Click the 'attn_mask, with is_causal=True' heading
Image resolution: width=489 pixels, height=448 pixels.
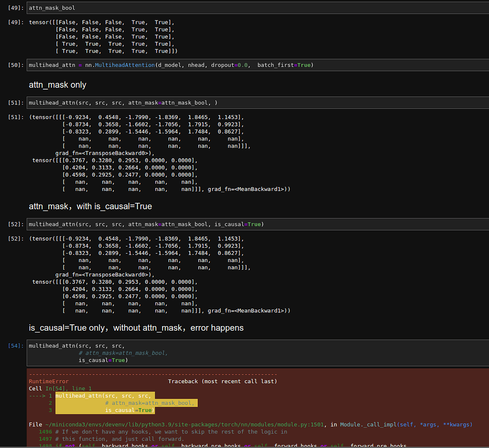click(90, 206)
